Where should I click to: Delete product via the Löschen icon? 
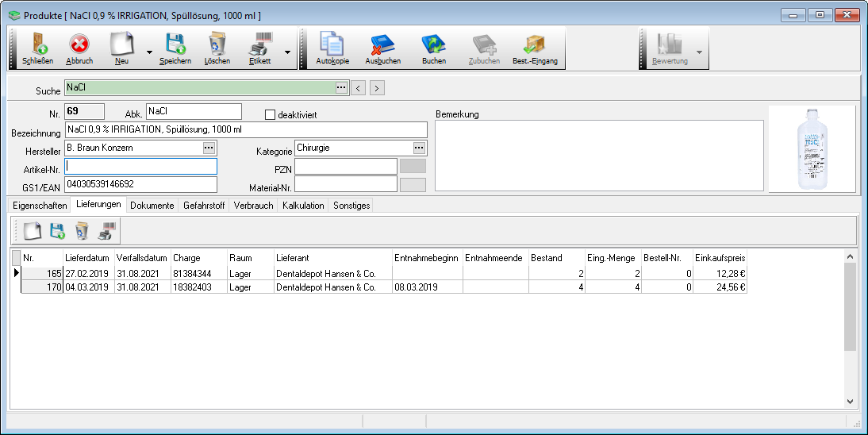217,47
